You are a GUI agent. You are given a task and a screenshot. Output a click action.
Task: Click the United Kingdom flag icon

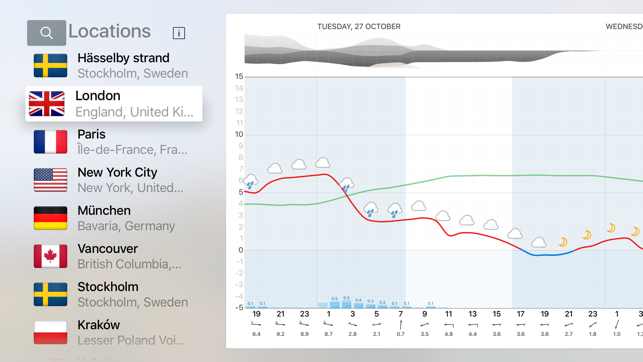[47, 104]
